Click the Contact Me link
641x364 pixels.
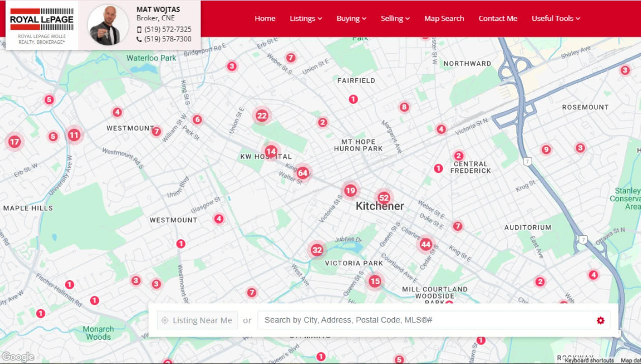point(498,18)
